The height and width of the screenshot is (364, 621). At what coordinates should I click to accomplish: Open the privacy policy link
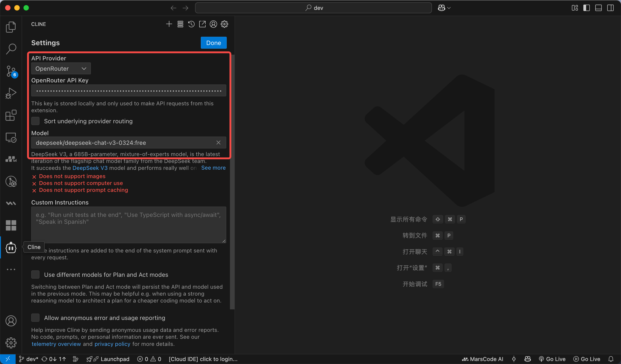pyautogui.click(x=112, y=344)
